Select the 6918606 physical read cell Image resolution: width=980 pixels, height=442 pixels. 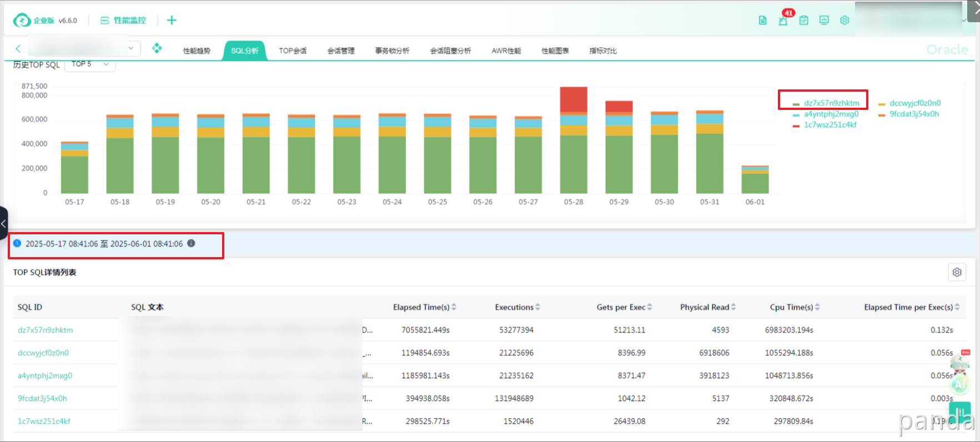714,353
